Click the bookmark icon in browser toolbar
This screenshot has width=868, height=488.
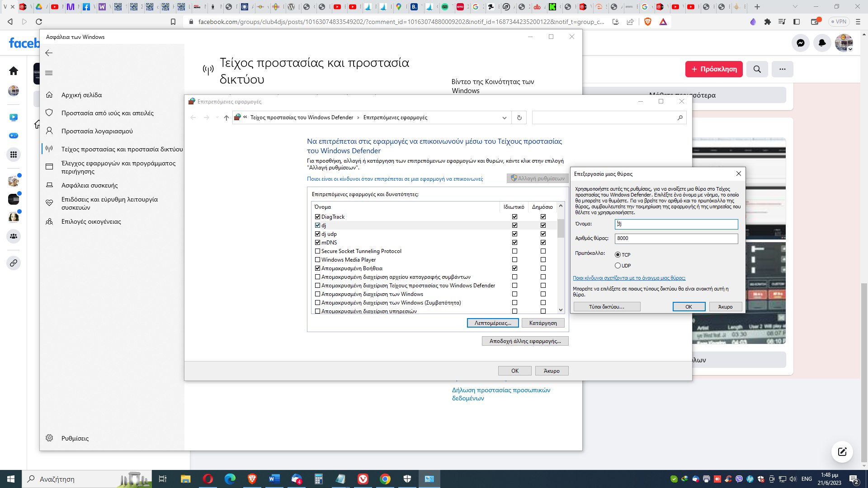pos(173,22)
